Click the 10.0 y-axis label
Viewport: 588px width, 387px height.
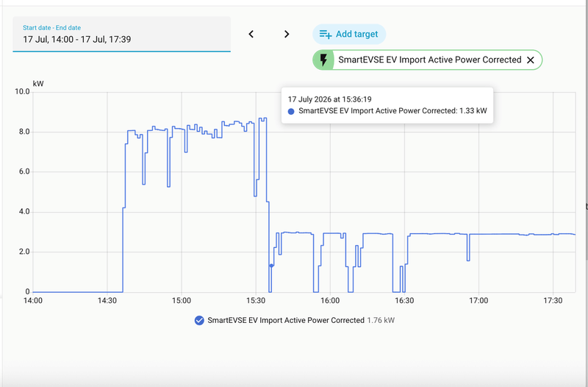(22, 91)
